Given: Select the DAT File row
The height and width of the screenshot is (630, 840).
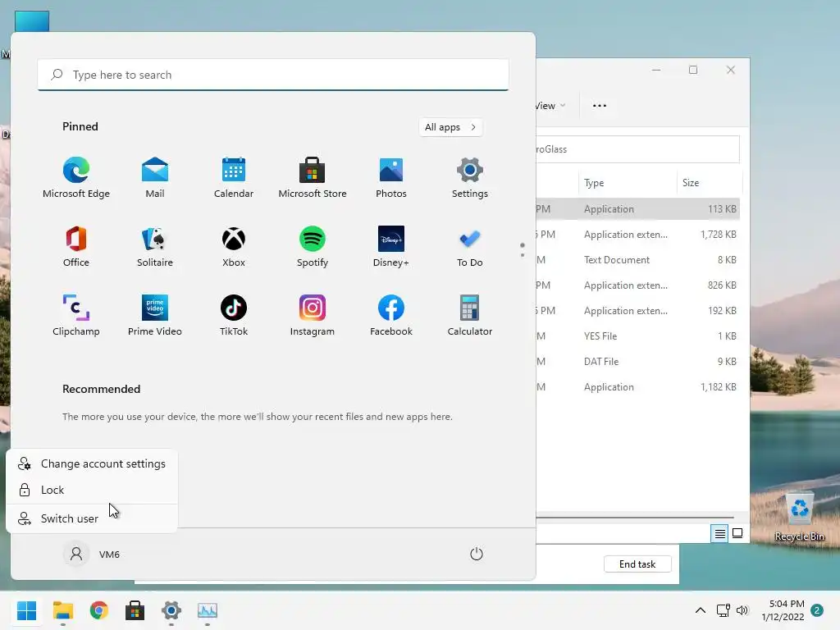Looking at the screenshot, I should tap(637, 362).
